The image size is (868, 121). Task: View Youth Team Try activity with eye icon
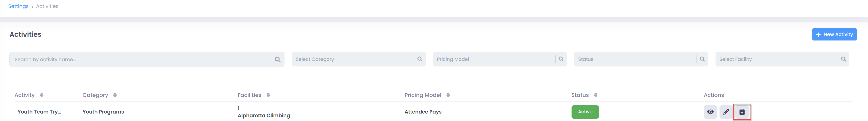pyautogui.click(x=710, y=112)
